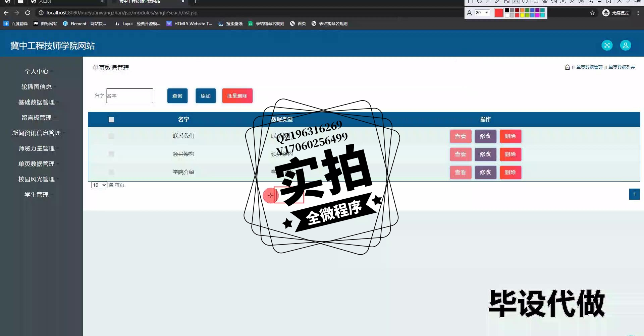Viewport: 644px width, 336px height.
Task: Expand 轮播图信息 in the sidebar
Action: point(36,87)
